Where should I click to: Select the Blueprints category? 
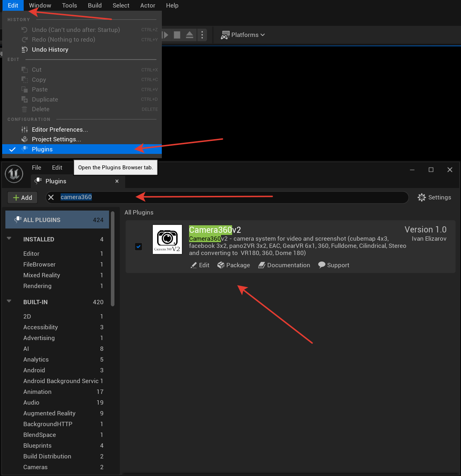click(57, 446)
